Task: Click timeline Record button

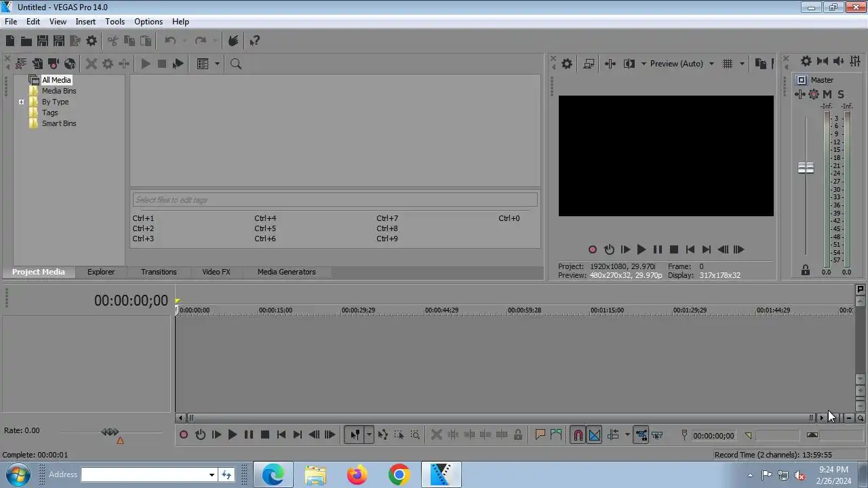Action: [x=184, y=435]
